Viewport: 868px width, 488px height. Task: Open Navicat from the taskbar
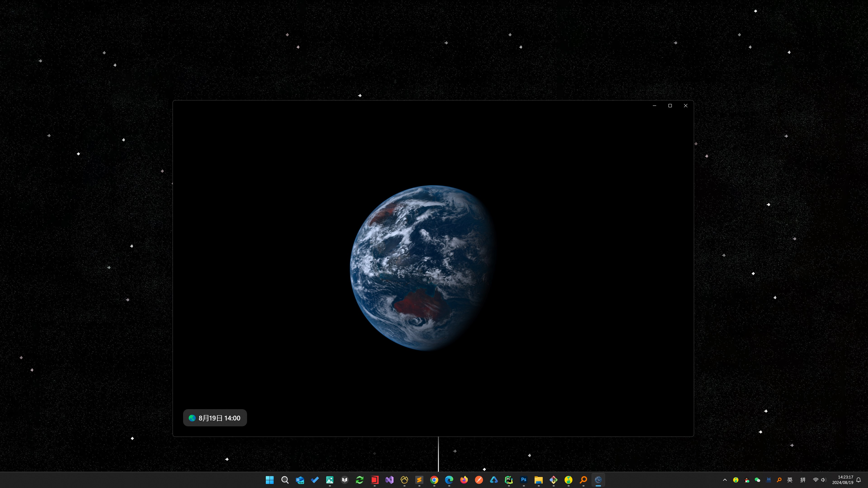click(x=404, y=480)
